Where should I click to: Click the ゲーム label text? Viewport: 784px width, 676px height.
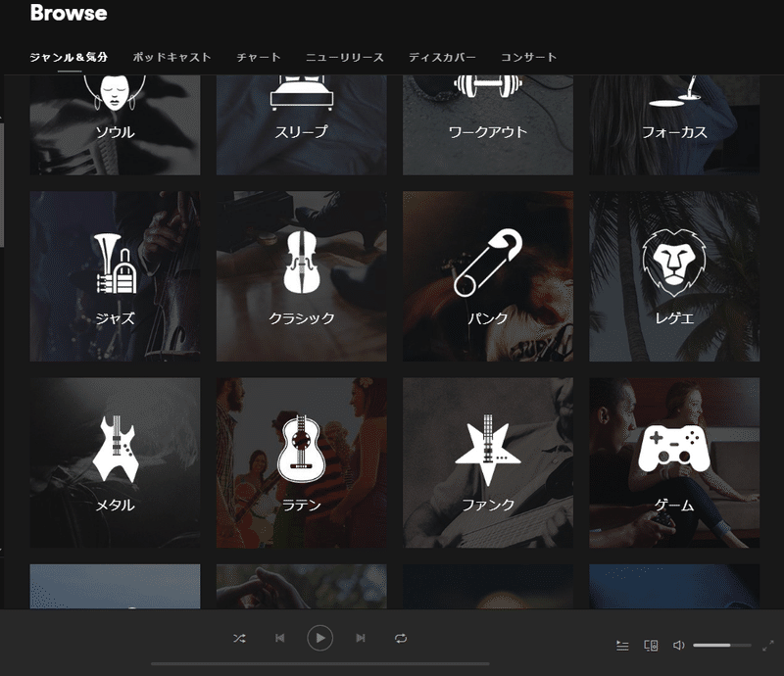pos(674,505)
